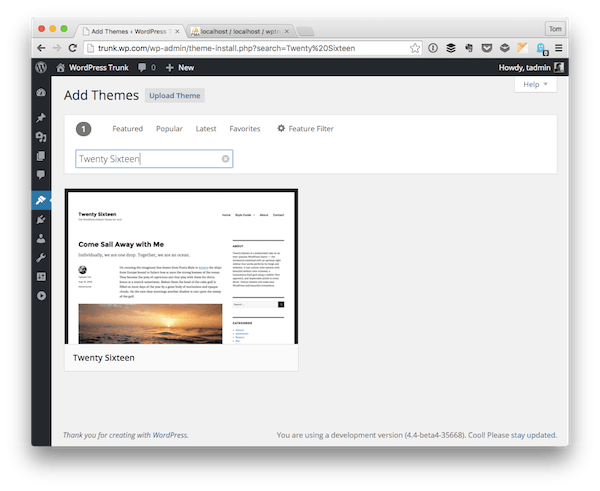This screenshot has height=491, width=600.
Task: Go back in the browser
Action: coord(41,48)
